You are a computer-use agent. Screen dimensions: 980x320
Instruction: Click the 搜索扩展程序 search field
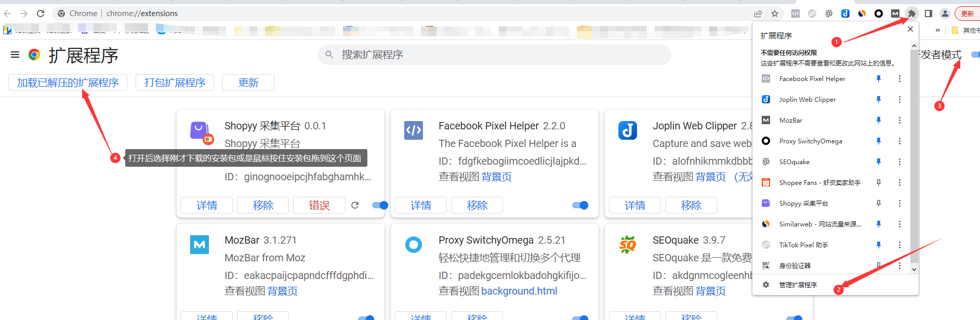tap(494, 55)
